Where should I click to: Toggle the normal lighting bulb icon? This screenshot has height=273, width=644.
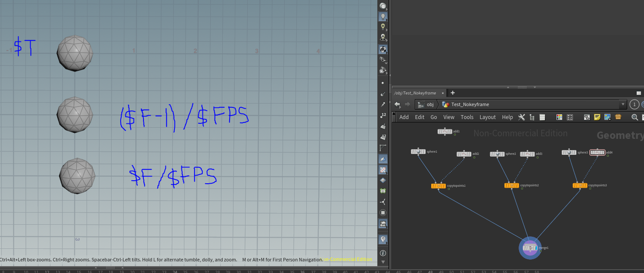pyautogui.click(x=383, y=16)
